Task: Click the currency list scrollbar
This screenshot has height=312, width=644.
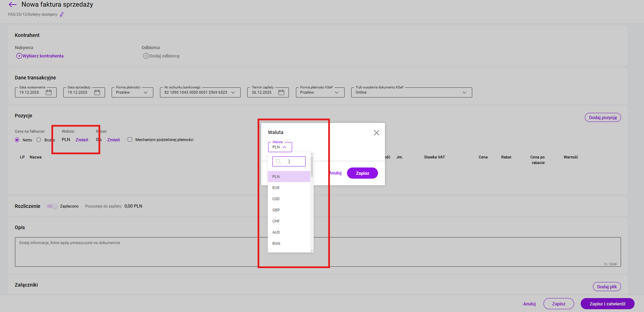Action: tap(312, 167)
